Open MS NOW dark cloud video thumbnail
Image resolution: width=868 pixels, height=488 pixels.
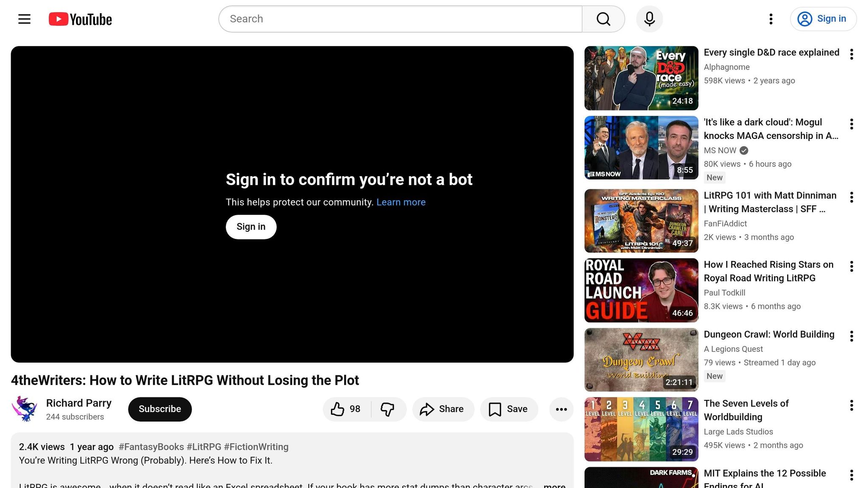point(641,148)
